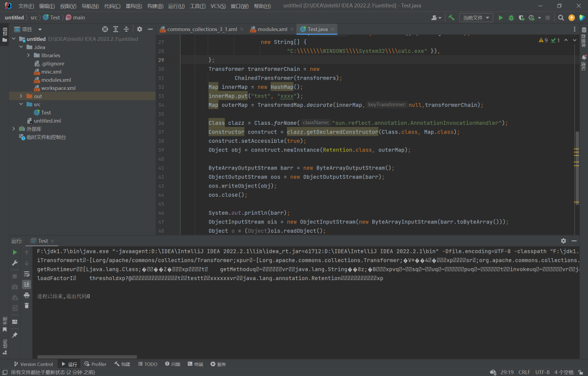The image size is (588, 376).
Task: Open the Profiler tool window
Action: (95, 364)
